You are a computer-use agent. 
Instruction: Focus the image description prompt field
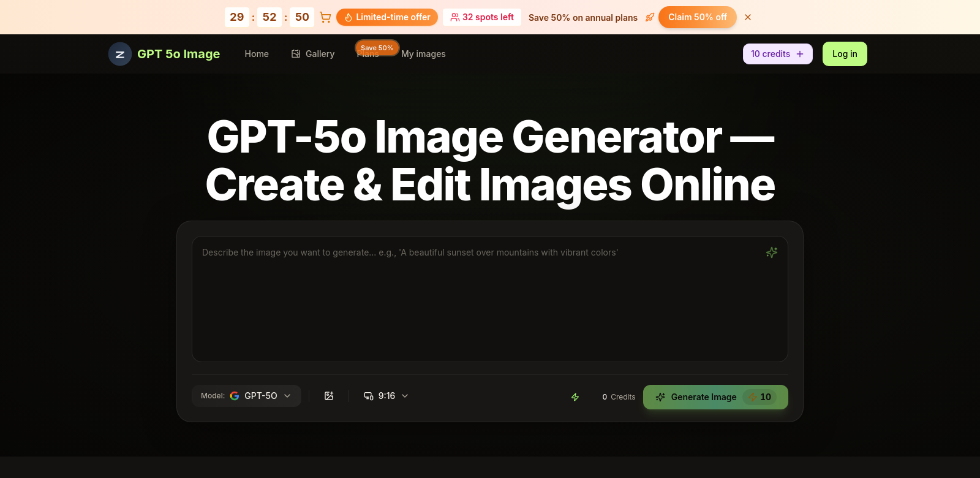490,299
